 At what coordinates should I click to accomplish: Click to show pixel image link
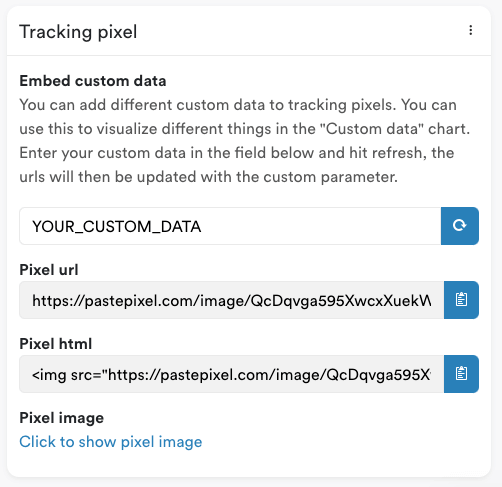coord(111,442)
